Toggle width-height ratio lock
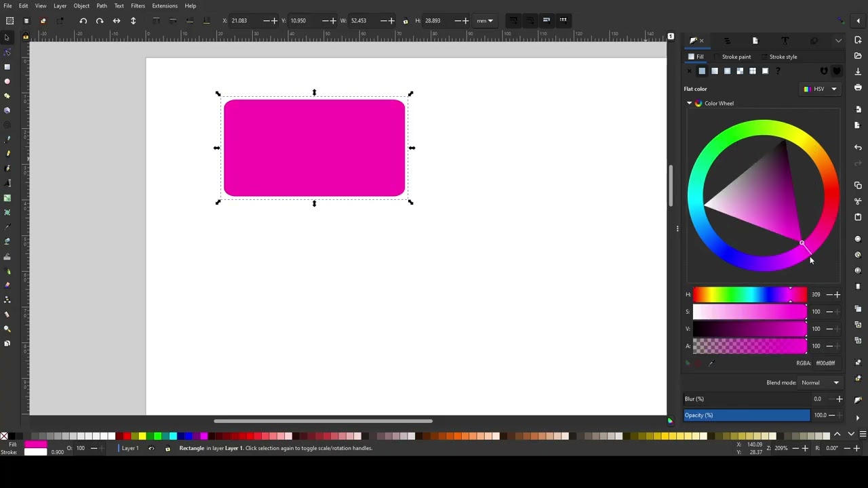The height and width of the screenshot is (488, 868). pyautogui.click(x=406, y=21)
